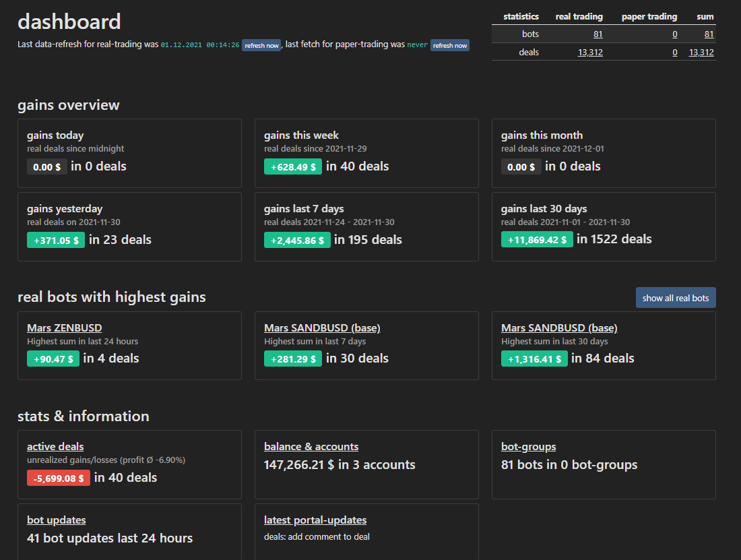
Task: Select the +371.05 $ yesterday gains badge
Action: click(x=56, y=240)
